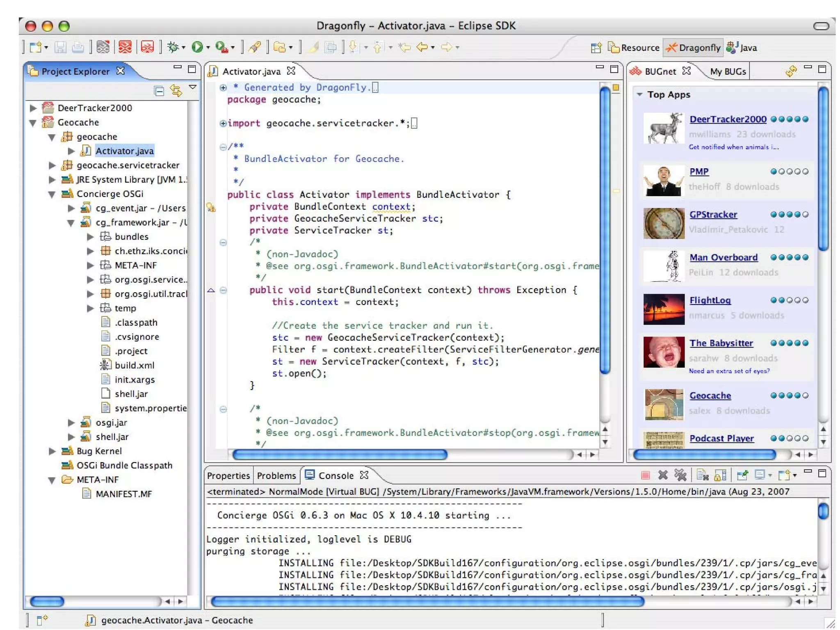Expand geocache.servicetracker package

click(52, 165)
